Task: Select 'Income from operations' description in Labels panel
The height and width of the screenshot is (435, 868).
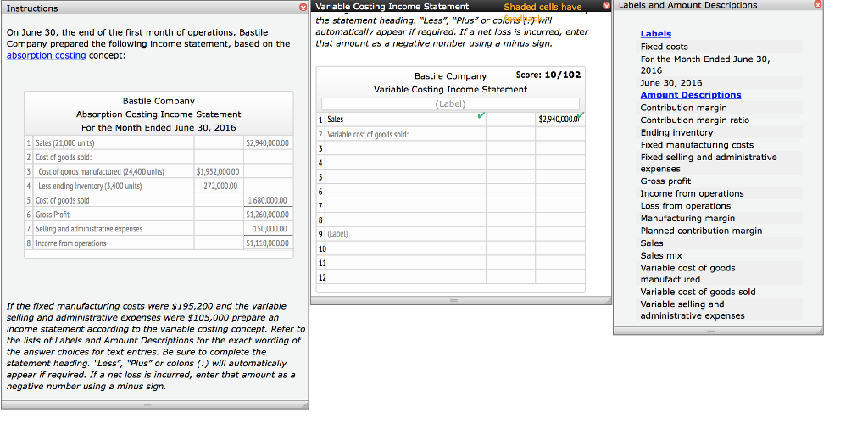Action: (x=692, y=193)
